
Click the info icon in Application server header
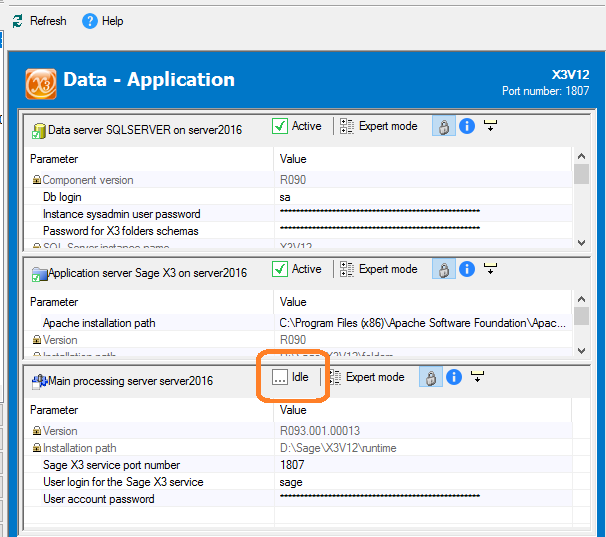[x=466, y=270]
